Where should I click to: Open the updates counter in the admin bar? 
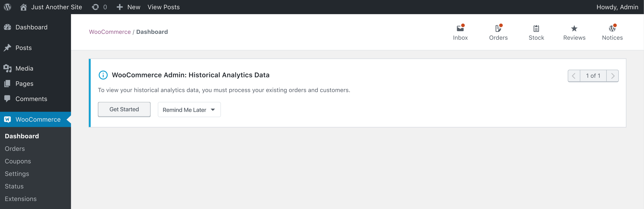[99, 7]
